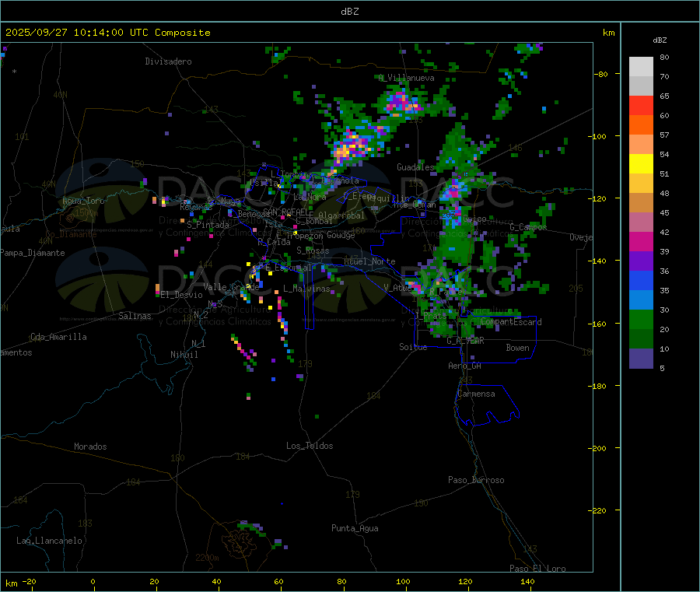The height and width of the screenshot is (592, 700).
Task: Select the Agua_Toro place label
Action: [83, 201]
